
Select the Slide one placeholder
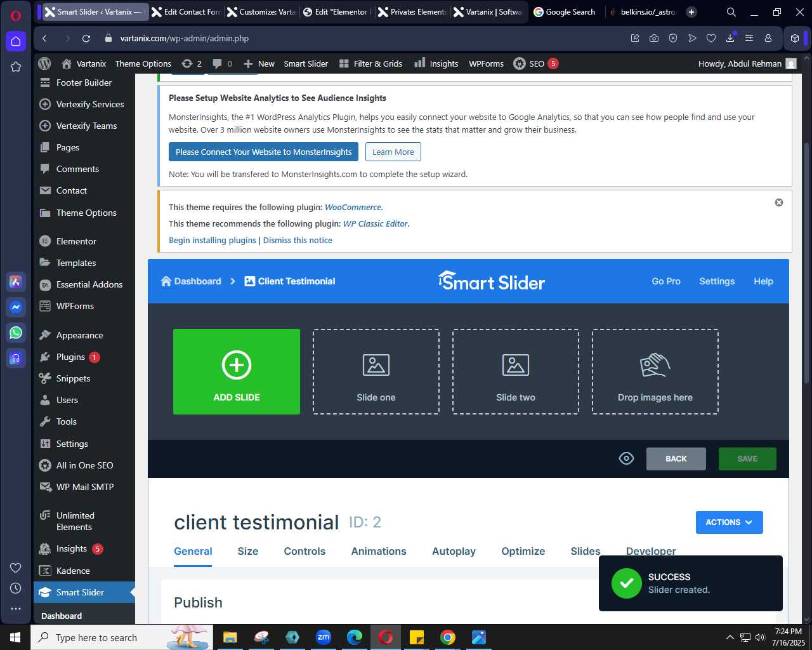click(x=376, y=371)
